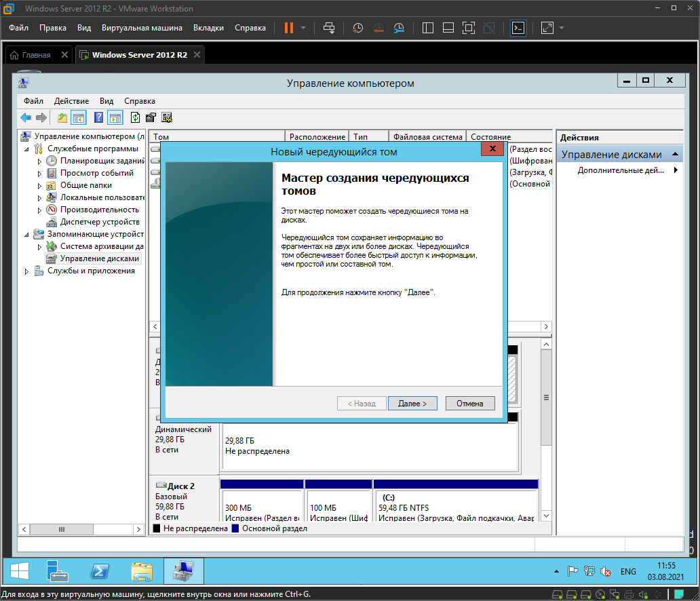
Task: Click the network icon in the guest tray
Action: tap(589, 571)
